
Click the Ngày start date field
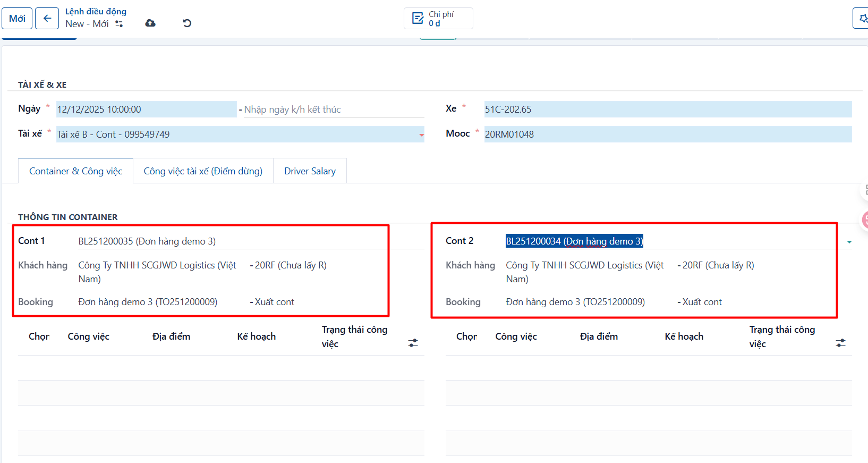click(146, 110)
